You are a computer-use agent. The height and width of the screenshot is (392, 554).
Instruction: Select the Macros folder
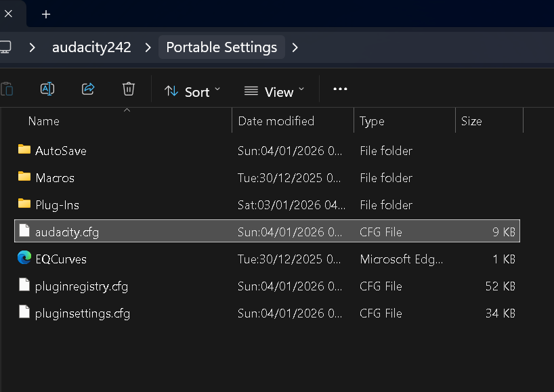55,177
